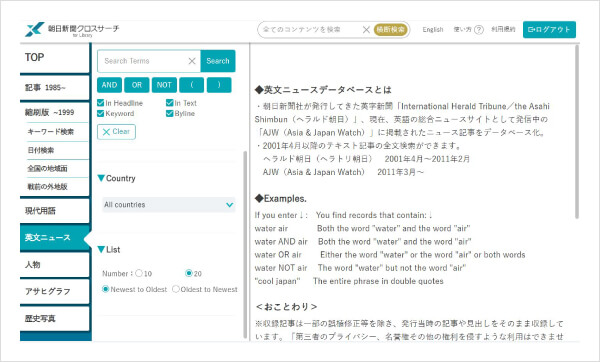Clear the global search box with X
This screenshot has width=600, height=362.
pyautogui.click(x=366, y=29)
